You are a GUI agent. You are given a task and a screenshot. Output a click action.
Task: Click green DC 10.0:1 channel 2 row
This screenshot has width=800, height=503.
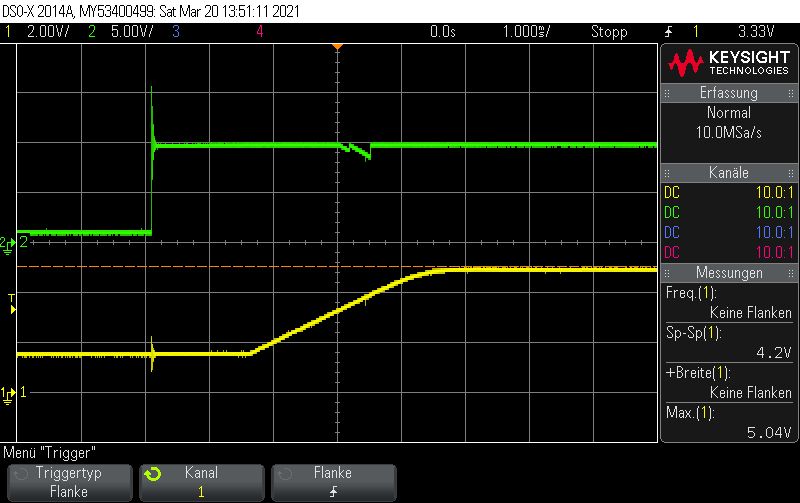coord(729,213)
